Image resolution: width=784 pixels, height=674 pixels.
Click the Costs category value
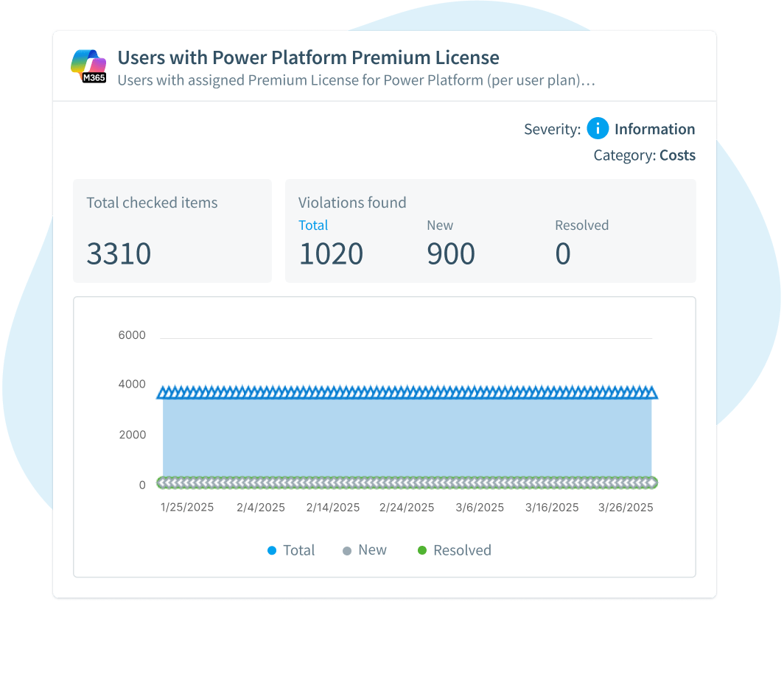(677, 155)
